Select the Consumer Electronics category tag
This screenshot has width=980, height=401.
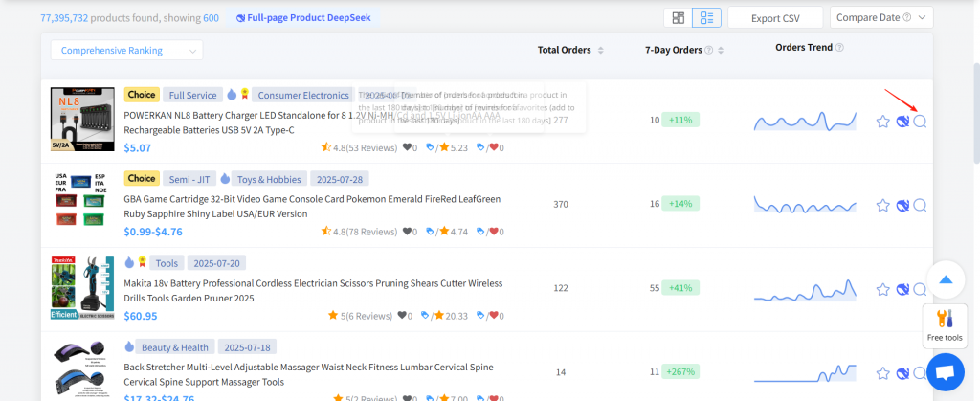(x=303, y=95)
